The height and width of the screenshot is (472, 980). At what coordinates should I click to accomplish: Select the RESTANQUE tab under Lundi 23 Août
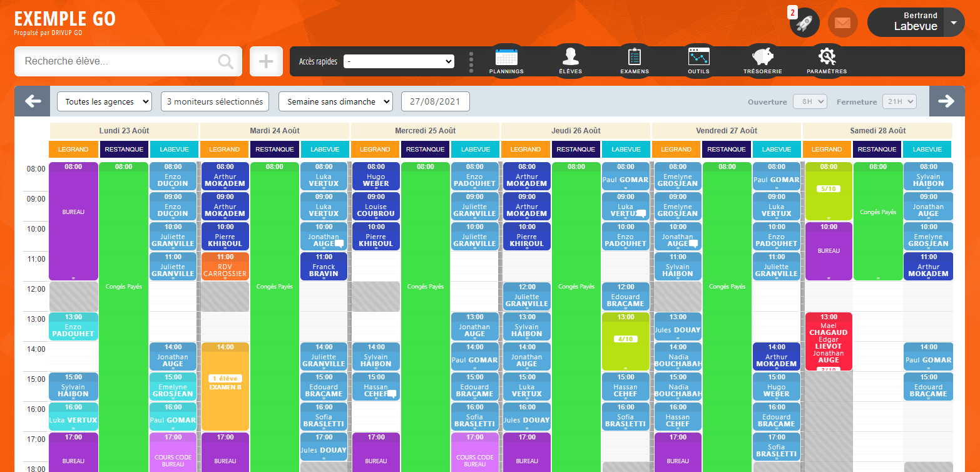123,149
